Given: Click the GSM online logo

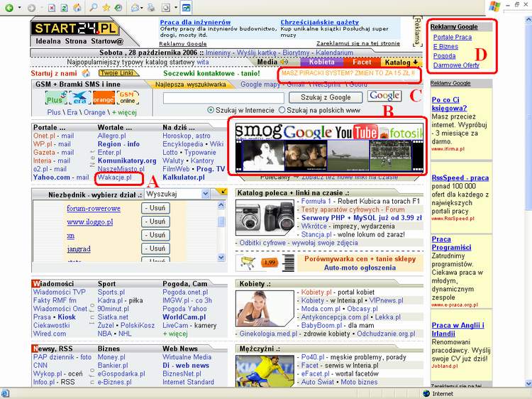Looking at the screenshot, I should click(x=127, y=98).
